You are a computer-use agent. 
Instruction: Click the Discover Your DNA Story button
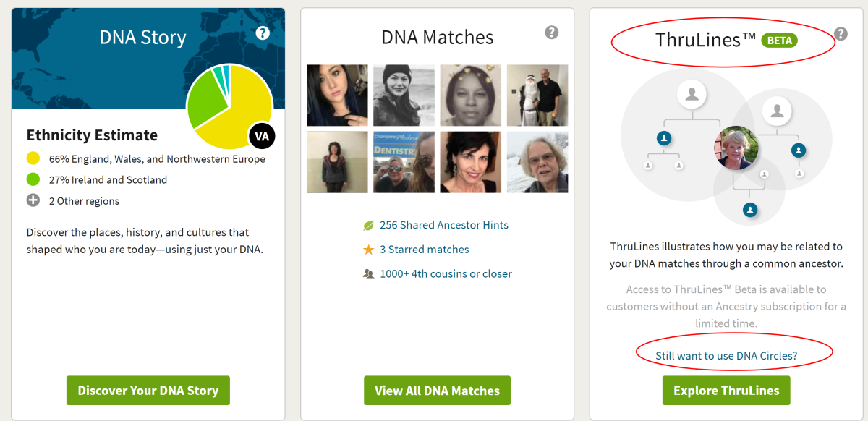point(148,390)
